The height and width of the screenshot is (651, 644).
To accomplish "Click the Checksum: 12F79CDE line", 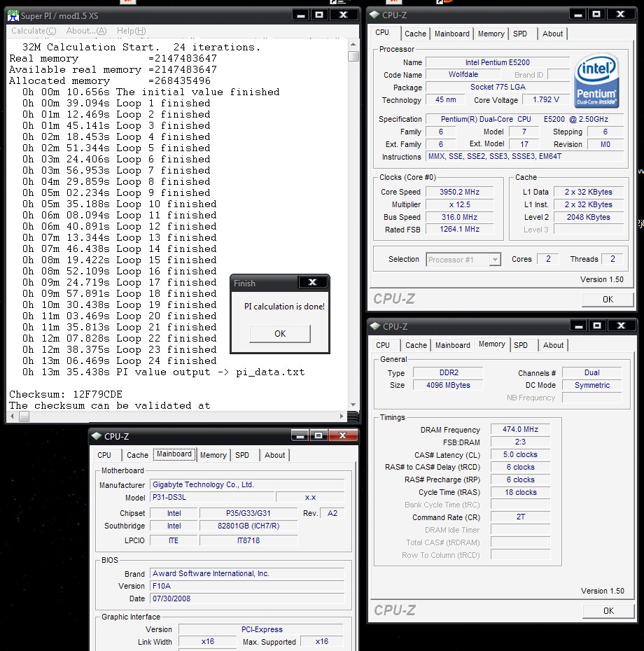I will click(66, 394).
